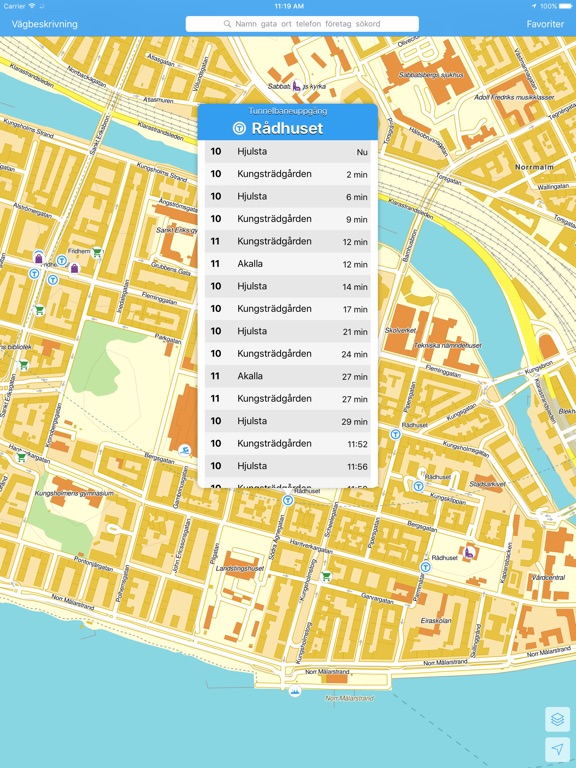
Task: Select Hjulsta departure in 21 min
Action: (x=288, y=331)
